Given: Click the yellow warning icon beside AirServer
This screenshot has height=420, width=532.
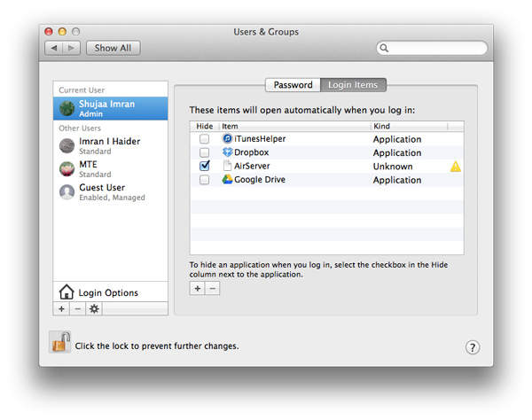Looking at the screenshot, I should [456, 166].
